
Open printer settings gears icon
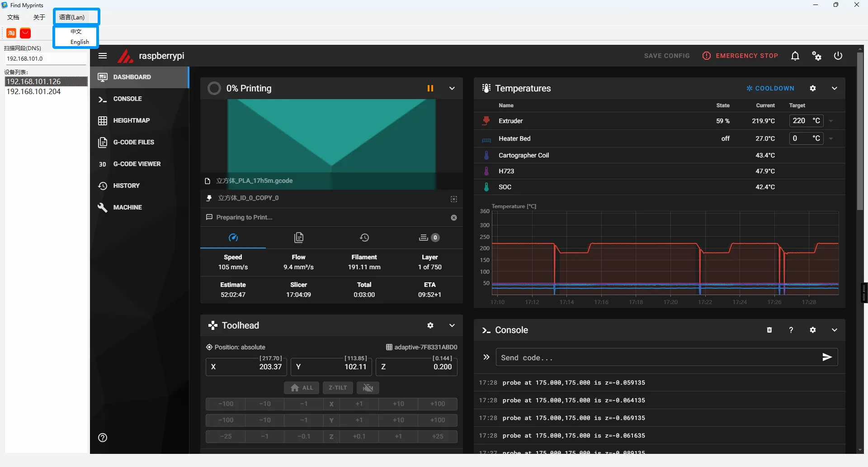tap(816, 56)
